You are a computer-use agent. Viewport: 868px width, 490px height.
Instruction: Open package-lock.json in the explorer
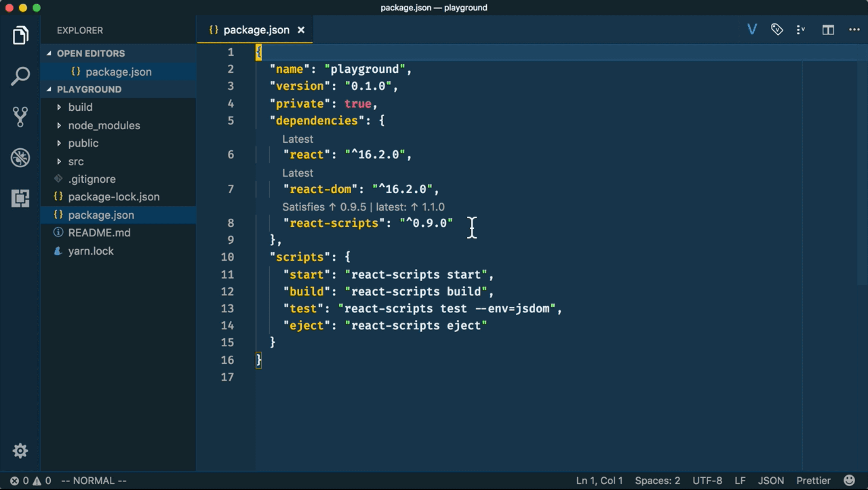click(x=118, y=197)
